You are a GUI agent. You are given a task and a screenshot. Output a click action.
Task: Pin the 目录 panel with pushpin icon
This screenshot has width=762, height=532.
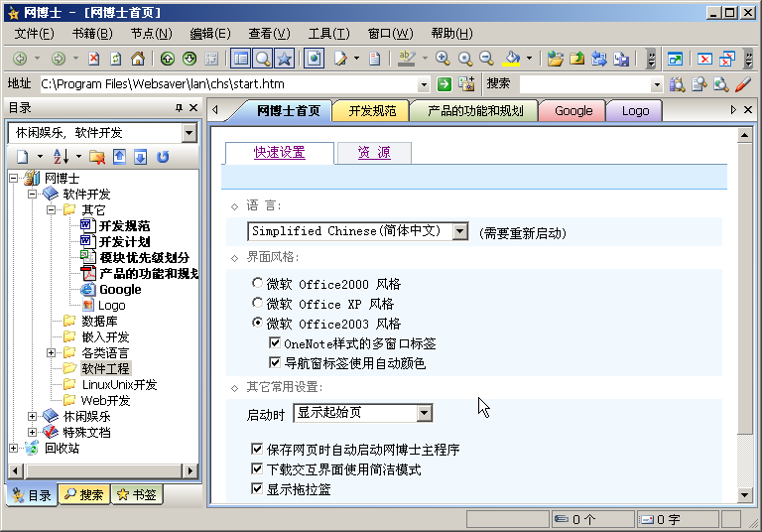pyautogui.click(x=179, y=108)
